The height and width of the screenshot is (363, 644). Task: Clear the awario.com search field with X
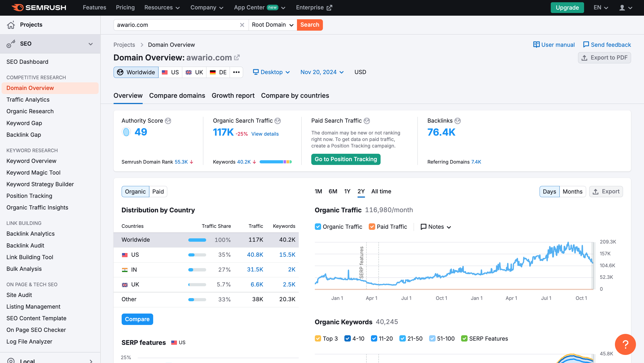click(242, 25)
